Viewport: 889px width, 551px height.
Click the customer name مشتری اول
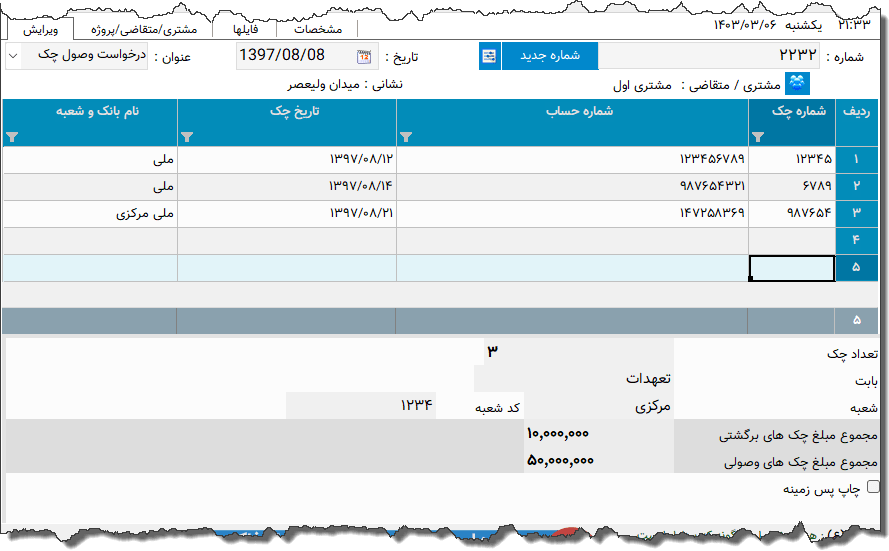click(x=642, y=86)
